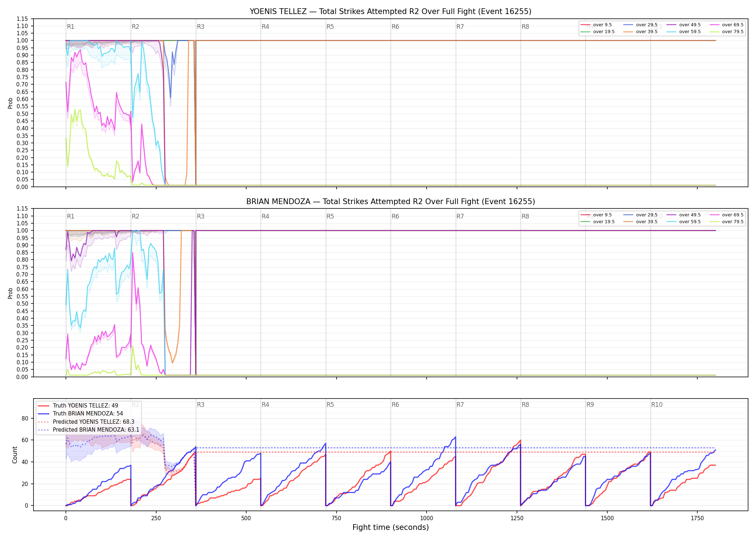Select 'over 29.5' legend item in Mendoza chart
Image resolution: width=756 pixels, height=540 pixels.
pos(640,215)
